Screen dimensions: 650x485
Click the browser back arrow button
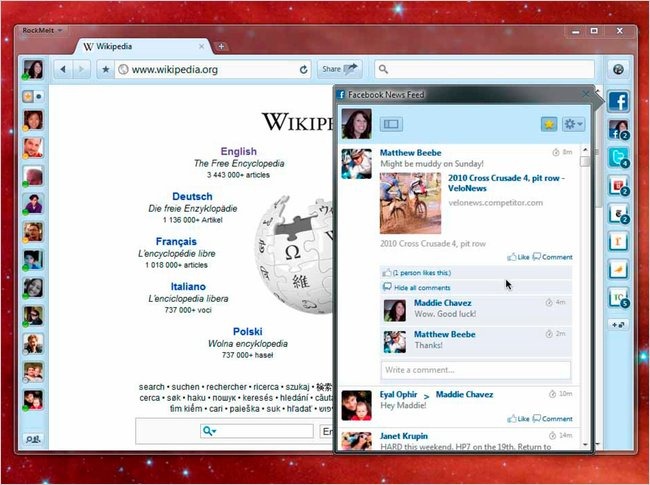click(x=63, y=69)
